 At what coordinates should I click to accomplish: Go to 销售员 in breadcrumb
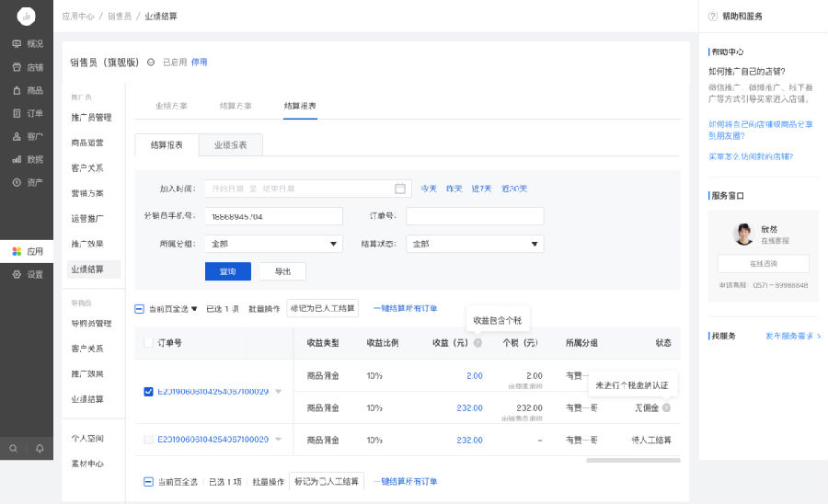(x=120, y=17)
